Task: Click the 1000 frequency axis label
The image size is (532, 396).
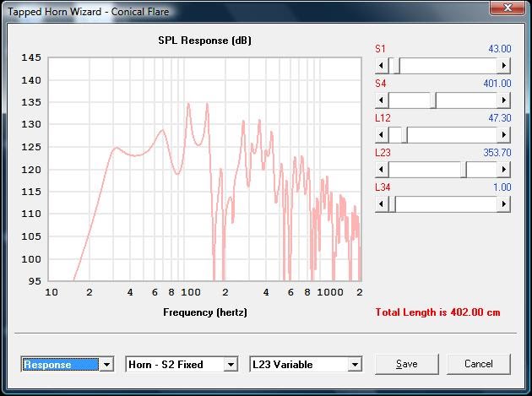Action: coord(330,292)
